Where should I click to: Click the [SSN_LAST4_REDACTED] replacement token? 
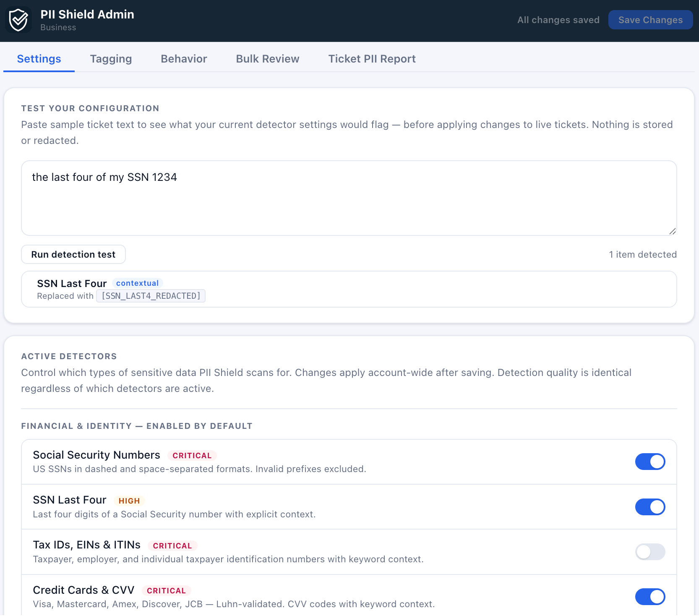[x=151, y=296]
